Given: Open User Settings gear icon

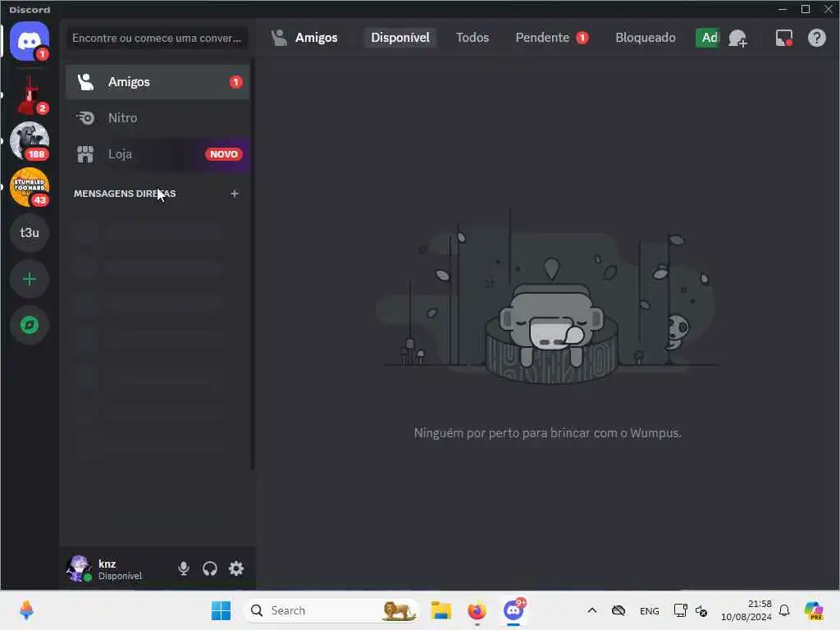Looking at the screenshot, I should tap(236, 568).
